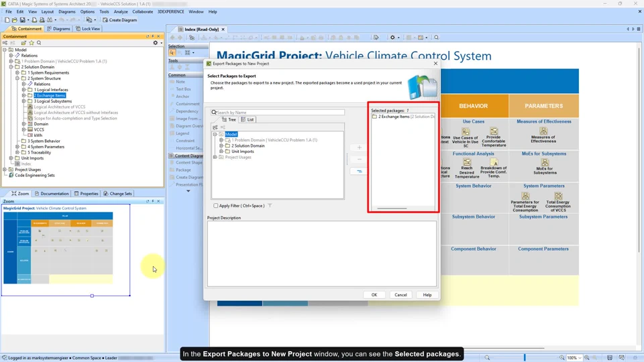Click Help in Export Packages dialog
This screenshot has width=644, height=362.
coord(427,295)
